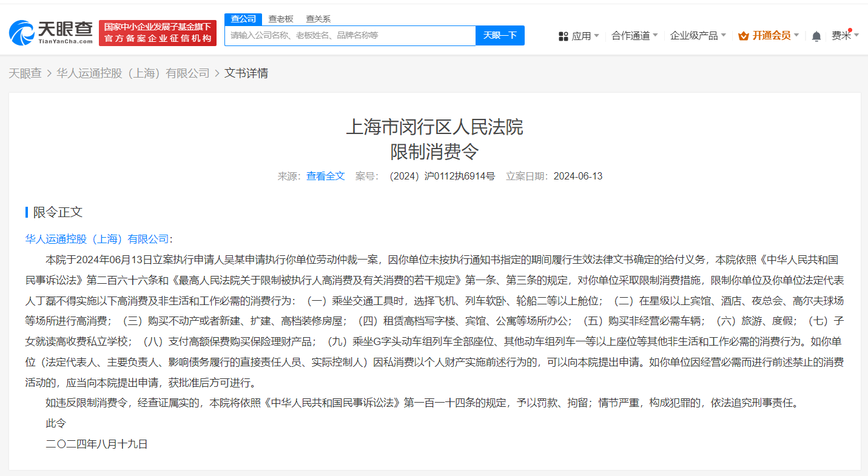Open 华人运通控股（上海）有限公司 company link in breadcrumb
The height and width of the screenshot is (476, 868).
coord(133,73)
